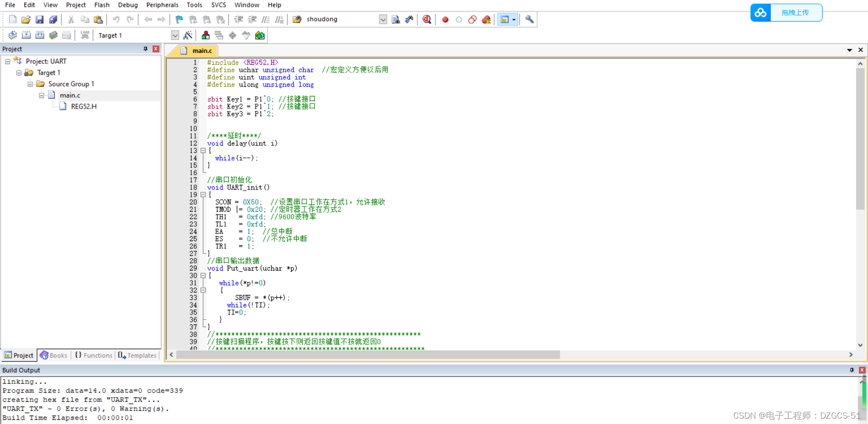Open the SVCS menu
The height and width of the screenshot is (424, 868).
(x=218, y=5)
